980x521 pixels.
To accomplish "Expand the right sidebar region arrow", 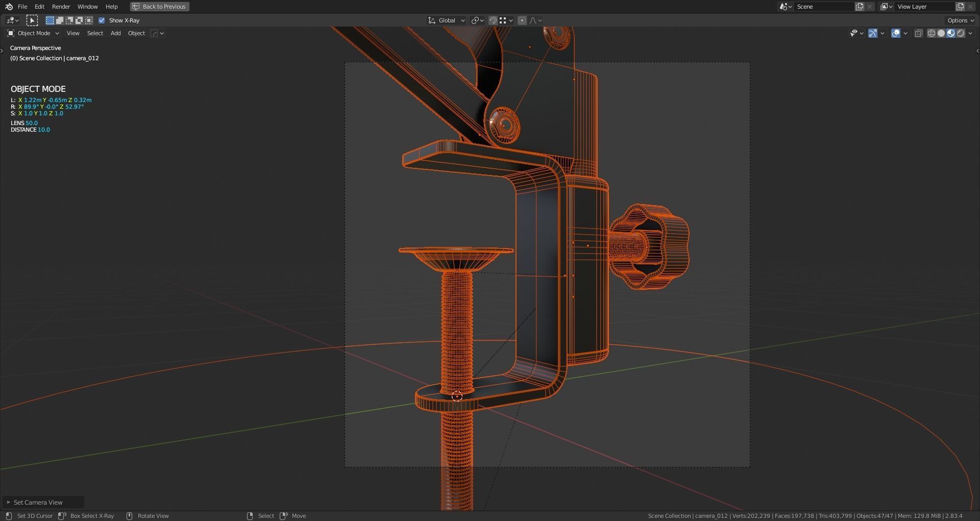I will 977,51.
